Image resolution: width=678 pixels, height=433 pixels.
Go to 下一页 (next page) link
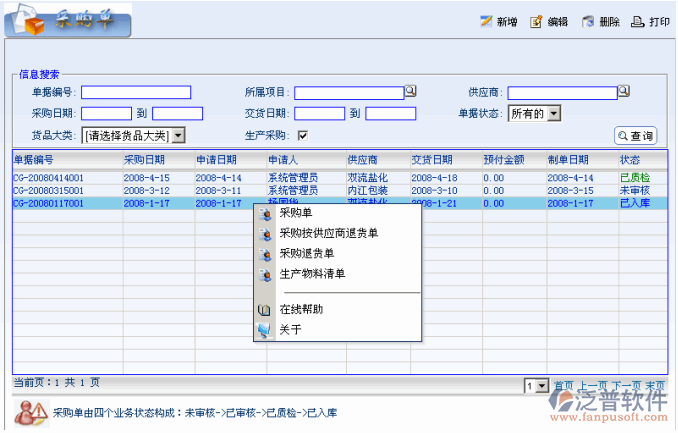[x=626, y=385]
